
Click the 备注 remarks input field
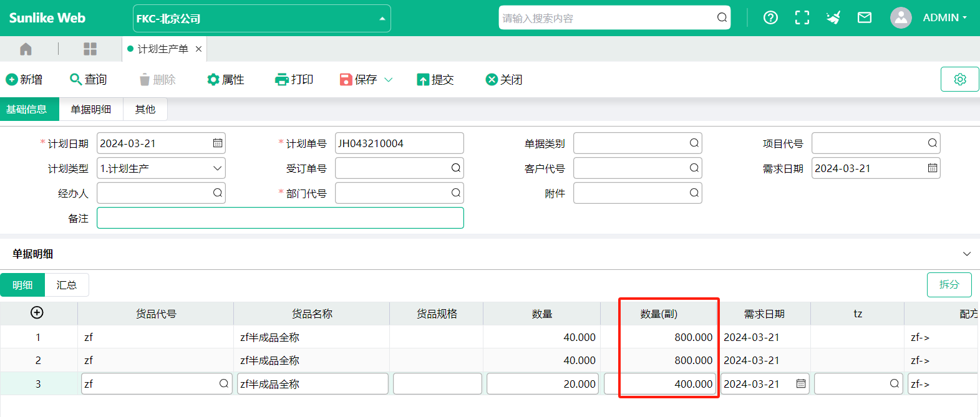[280, 218]
